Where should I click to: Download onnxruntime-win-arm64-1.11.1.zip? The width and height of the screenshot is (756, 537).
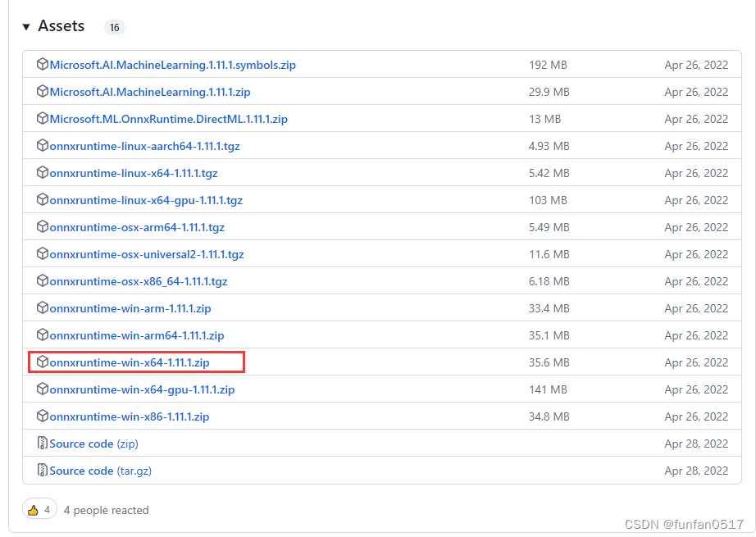pos(137,335)
